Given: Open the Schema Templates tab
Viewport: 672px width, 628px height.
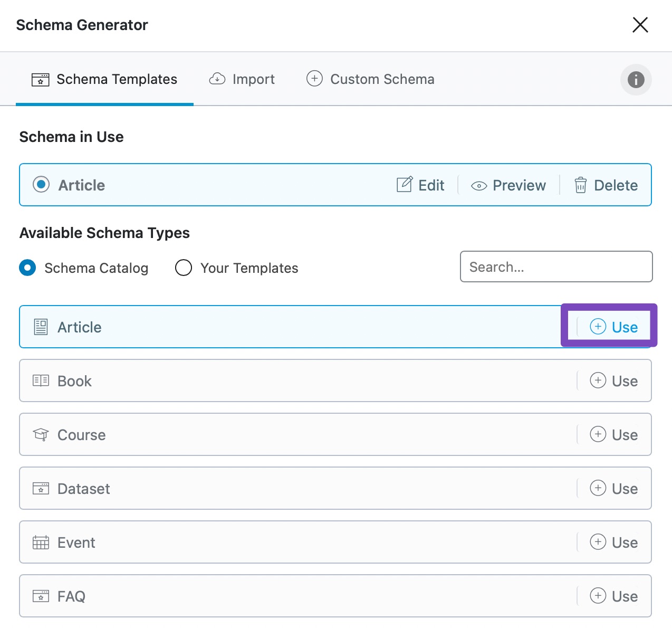Looking at the screenshot, I should coord(104,79).
